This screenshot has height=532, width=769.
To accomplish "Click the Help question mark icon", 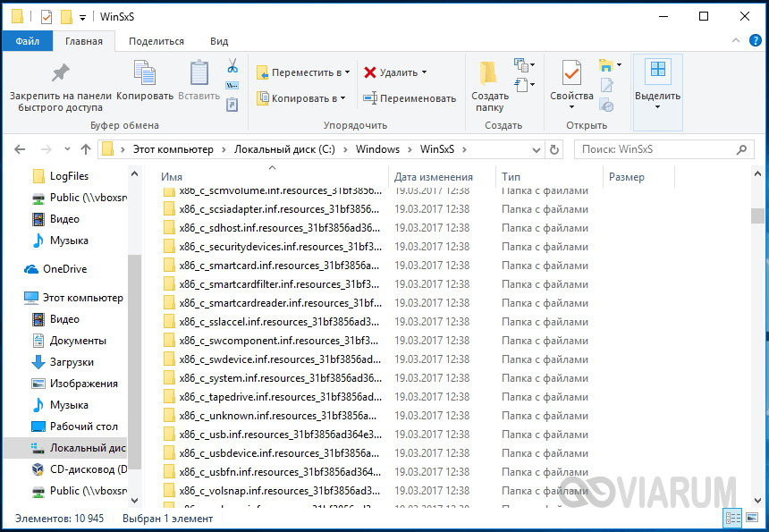I will point(756,41).
